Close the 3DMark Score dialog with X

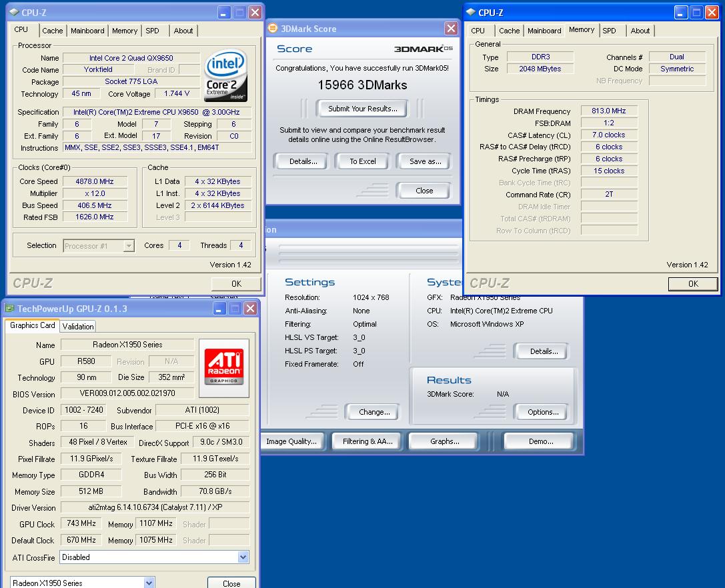tap(451, 28)
